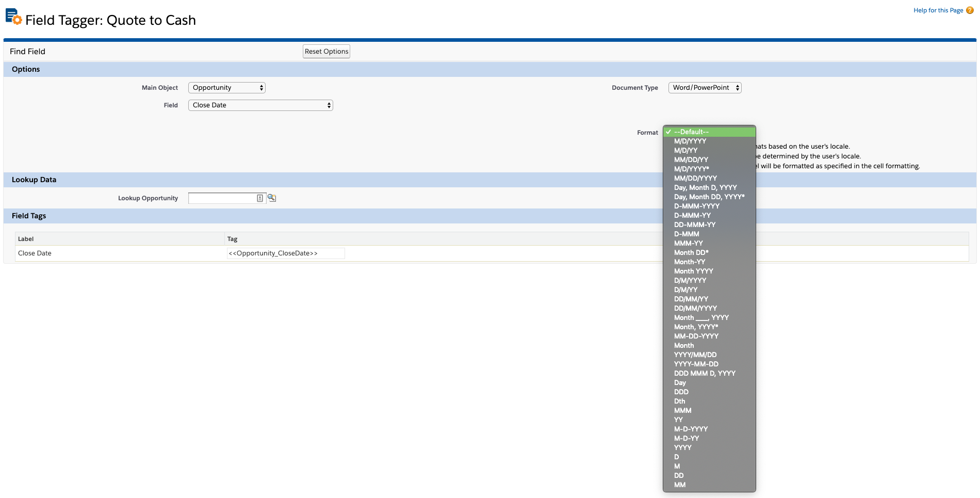Pick Month-YY format
This screenshot has height=498, width=980.
pos(709,262)
